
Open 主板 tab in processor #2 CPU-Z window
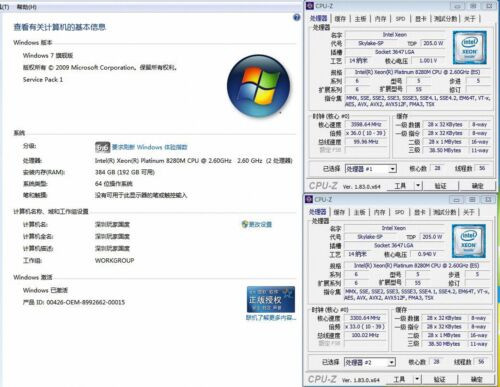[x=359, y=212]
